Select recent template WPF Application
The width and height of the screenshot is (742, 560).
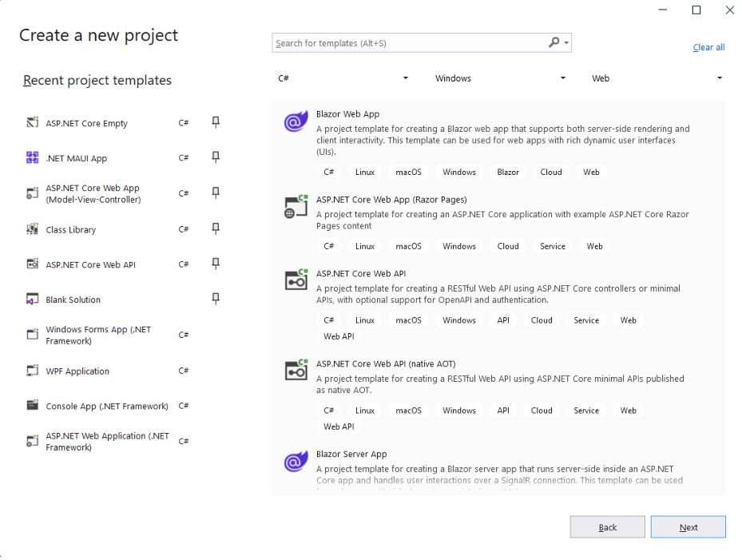point(77,371)
